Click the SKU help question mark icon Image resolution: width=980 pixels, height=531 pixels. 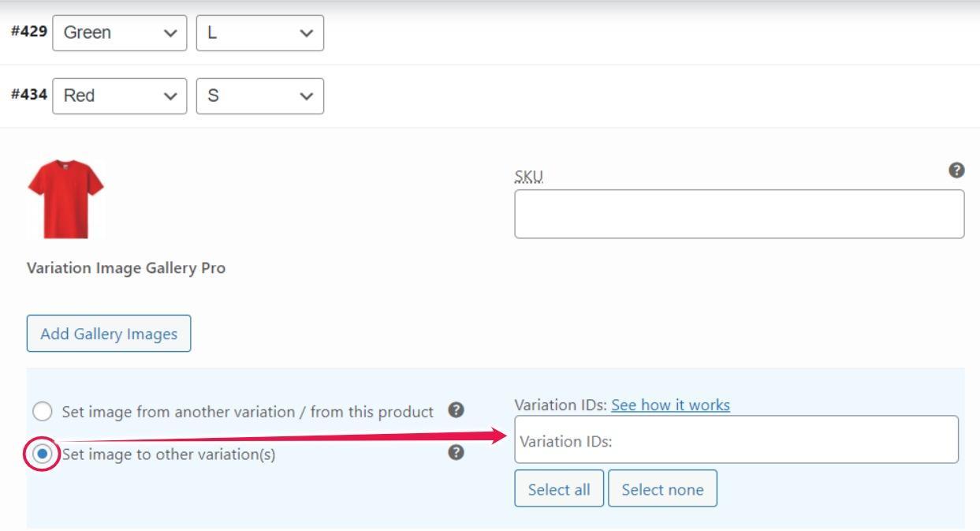[x=956, y=170]
